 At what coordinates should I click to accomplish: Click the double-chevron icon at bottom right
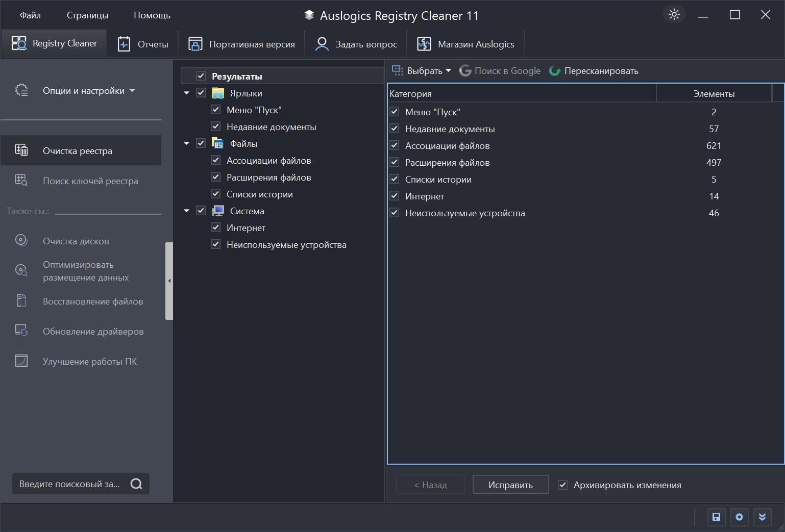coord(762,517)
